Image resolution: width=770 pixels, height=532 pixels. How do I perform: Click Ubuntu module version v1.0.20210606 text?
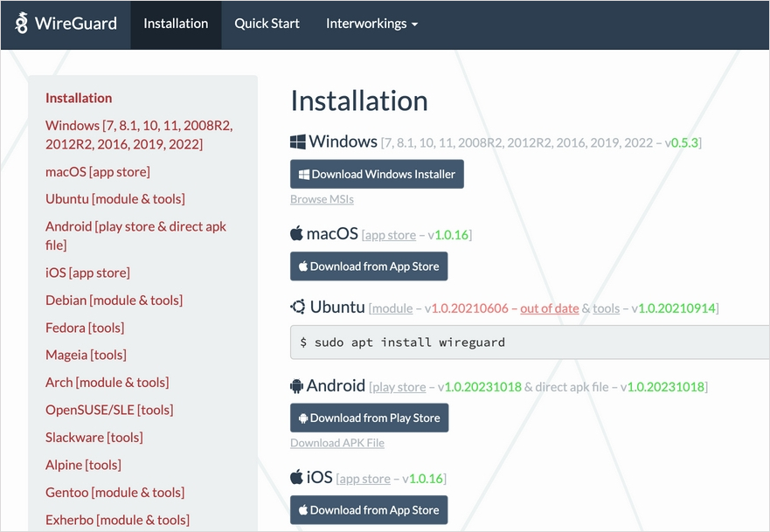point(467,308)
